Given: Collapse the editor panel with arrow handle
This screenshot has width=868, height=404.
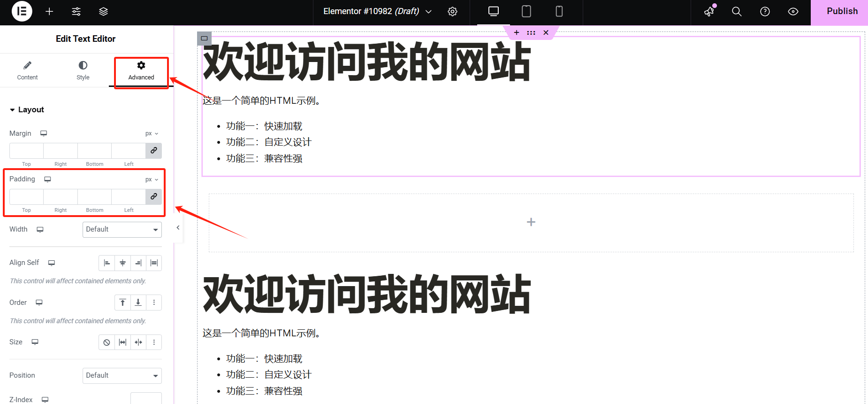Looking at the screenshot, I should point(178,227).
